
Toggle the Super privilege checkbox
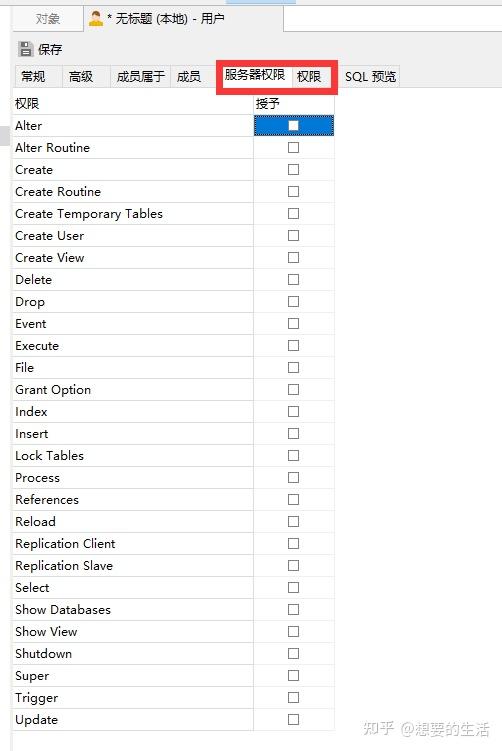tap(293, 676)
